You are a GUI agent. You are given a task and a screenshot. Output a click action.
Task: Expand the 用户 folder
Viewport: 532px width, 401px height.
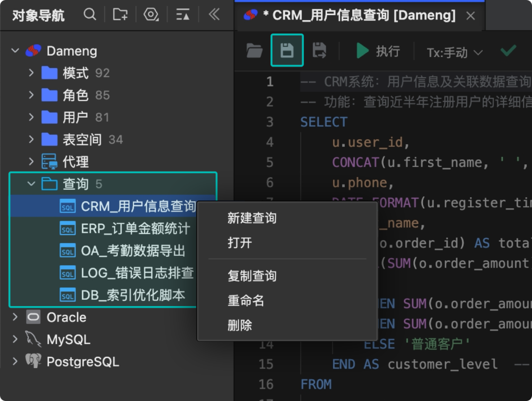(x=31, y=117)
